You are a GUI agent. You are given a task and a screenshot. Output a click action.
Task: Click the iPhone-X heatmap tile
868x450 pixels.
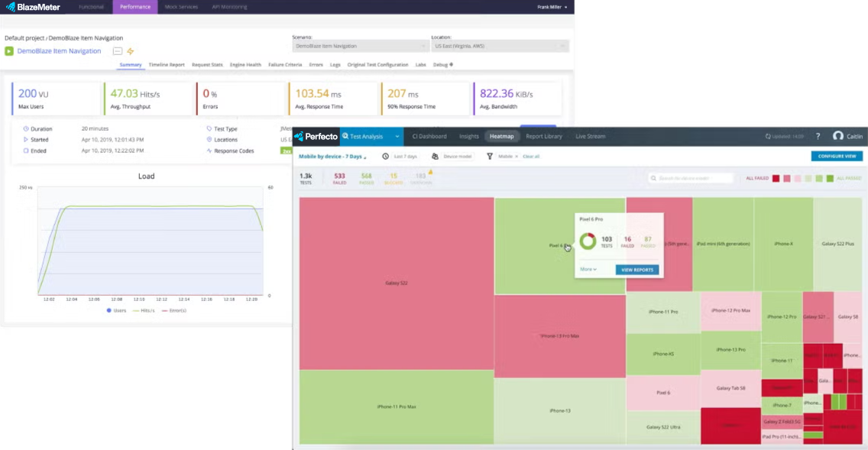(x=783, y=244)
